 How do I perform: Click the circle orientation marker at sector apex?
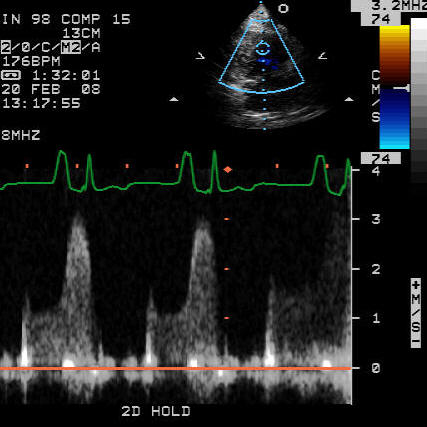tap(283, 8)
